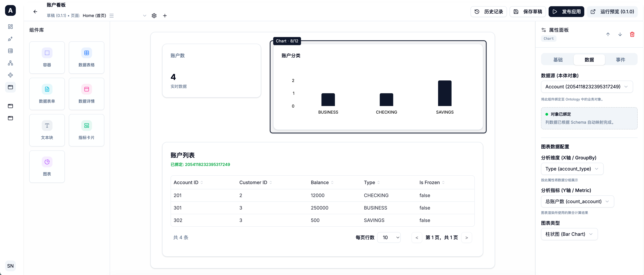Screen dimensions: 644x275
Task: Click Account ID cell 301
Action: click(x=177, y=208)
